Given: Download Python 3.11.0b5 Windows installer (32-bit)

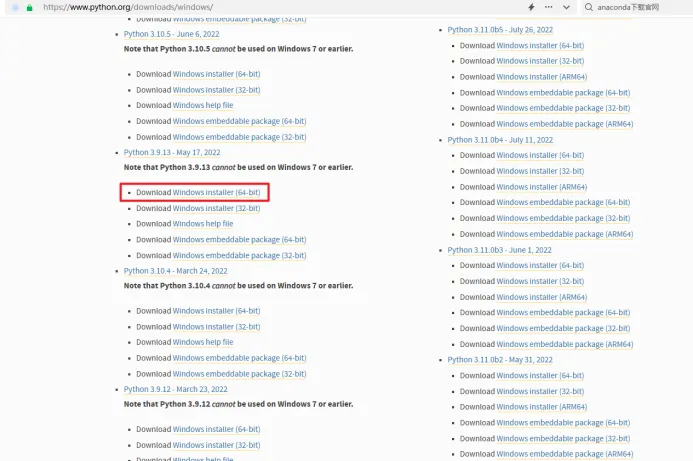Looking at the screenshot, I should [540, 61].
